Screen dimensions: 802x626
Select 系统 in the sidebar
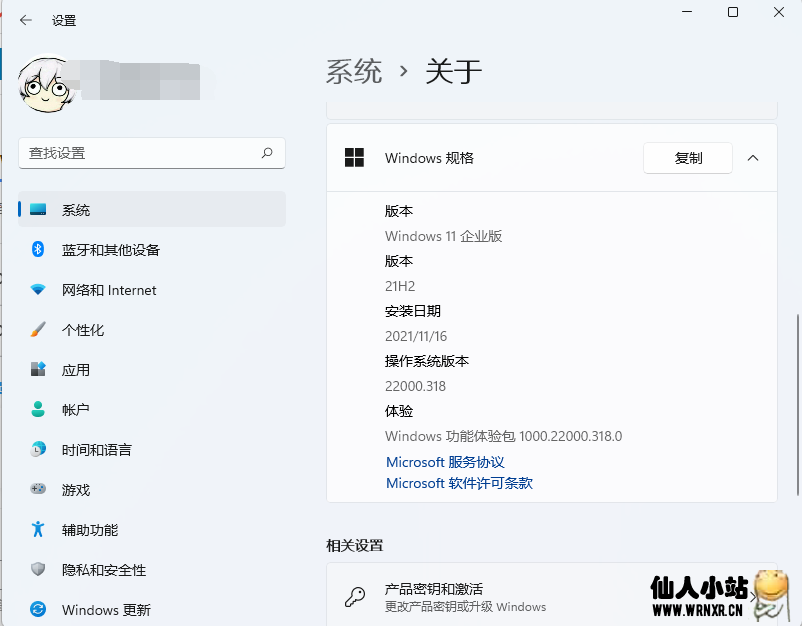[152, 209]
